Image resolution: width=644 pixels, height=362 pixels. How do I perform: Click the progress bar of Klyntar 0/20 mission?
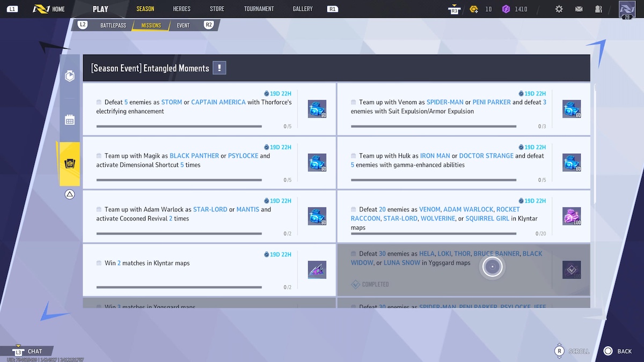click(434, 234)
